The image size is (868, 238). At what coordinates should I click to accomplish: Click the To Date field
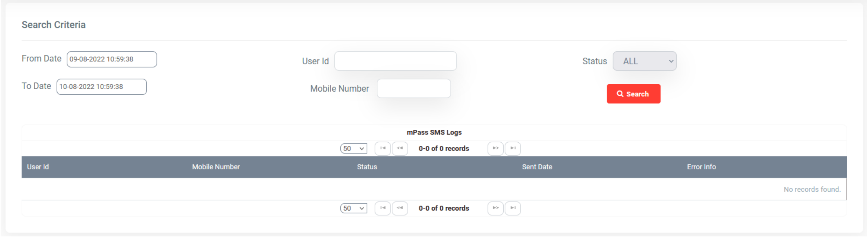pos(102,87)
